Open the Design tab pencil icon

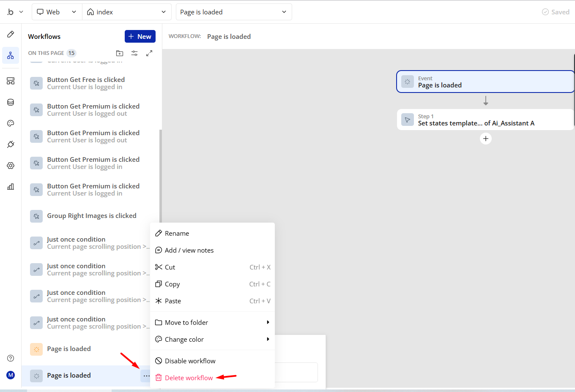click(x=11, y=34)
